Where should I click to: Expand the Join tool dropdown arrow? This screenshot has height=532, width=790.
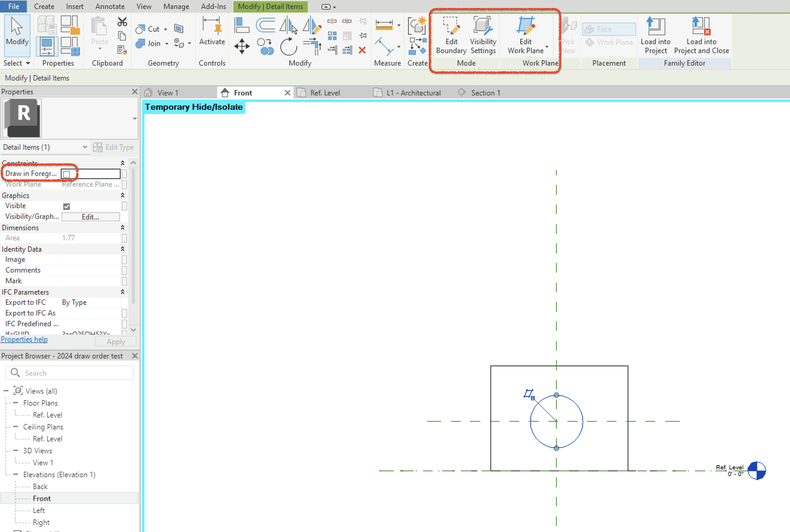tap(166, 44)
